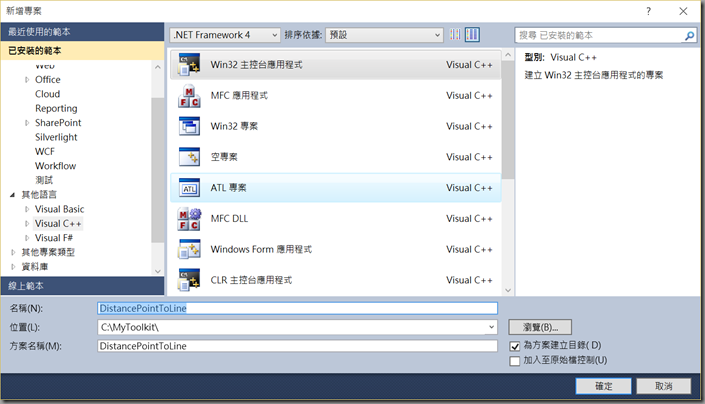The width and height of the screenshot is (705, 404).
Task: Click the Win32 console application template icon
Action: (189, 65)
